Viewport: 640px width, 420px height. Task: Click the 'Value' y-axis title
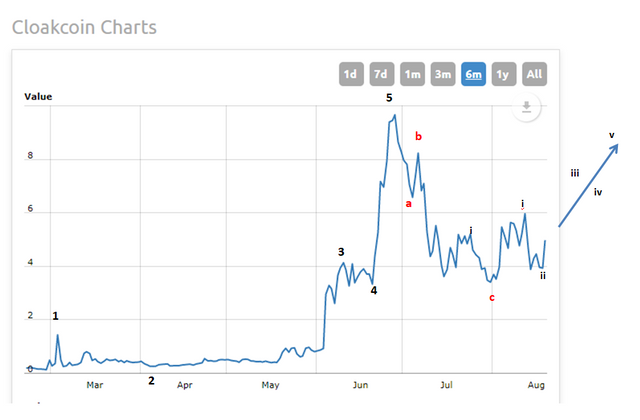point(38,97)
